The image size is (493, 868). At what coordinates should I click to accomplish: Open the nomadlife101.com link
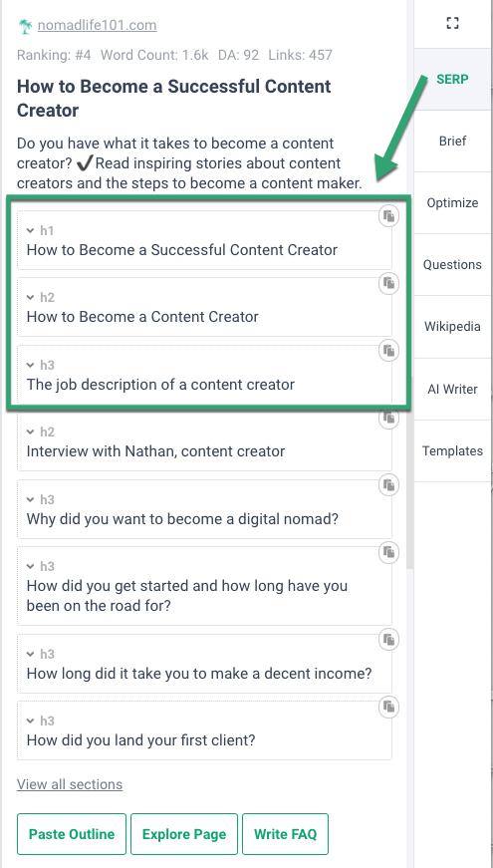click(x=97, y=26)
